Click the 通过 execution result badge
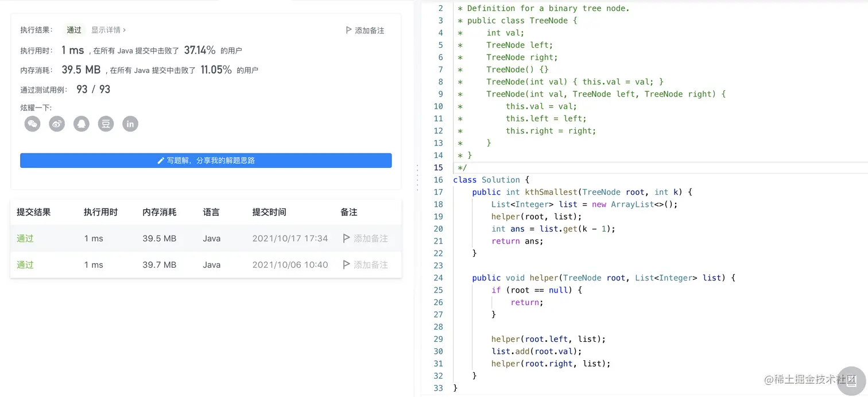This screenshot has width=868, height=397. (74, 30)
